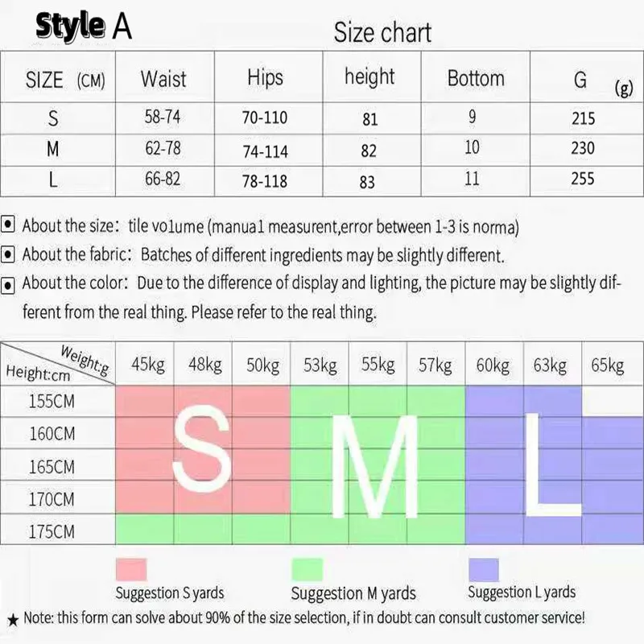The height and width of the screenshot is (644, 644).
Task: Click the large white S letter
Action: tap(203, 451)
